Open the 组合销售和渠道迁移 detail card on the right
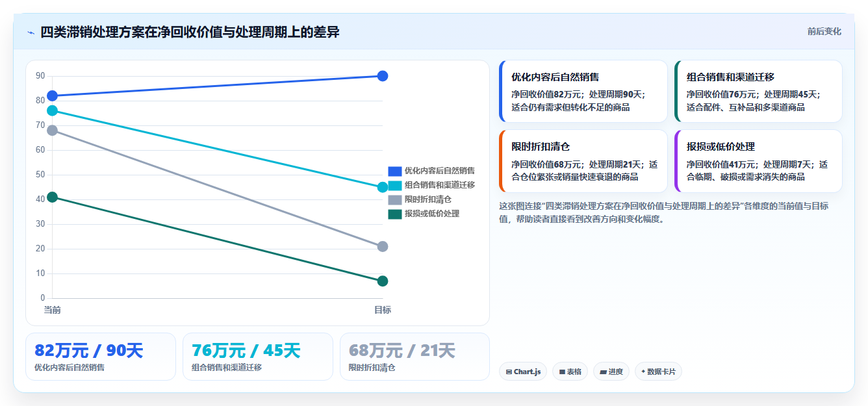Viewport: 868px width, 406px height. tap(758, 91)
